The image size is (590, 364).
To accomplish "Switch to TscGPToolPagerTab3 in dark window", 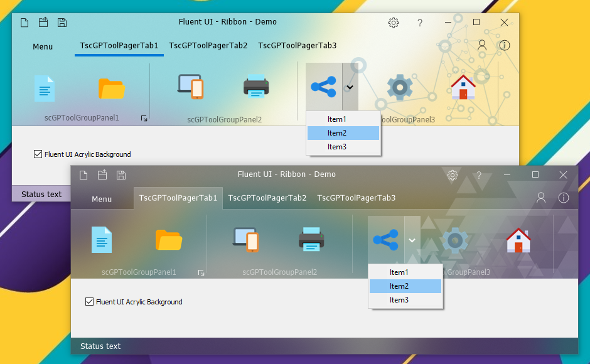I will tap(357, 198).
